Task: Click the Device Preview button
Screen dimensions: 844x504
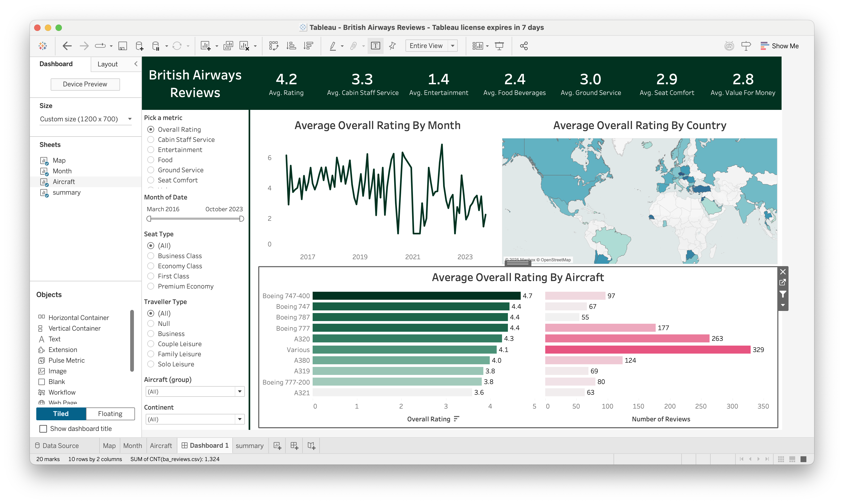Action: coord(85,84)
